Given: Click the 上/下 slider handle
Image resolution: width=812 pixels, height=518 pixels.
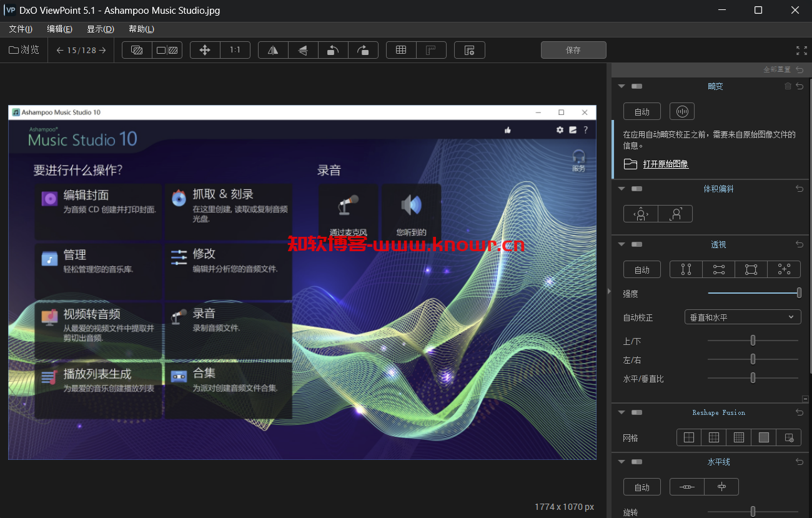Looking at the screenshot, I should pos(753,341).
